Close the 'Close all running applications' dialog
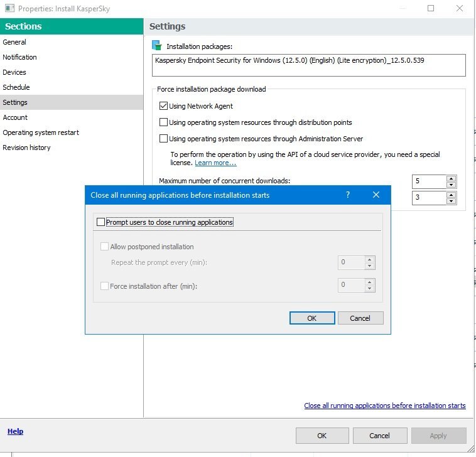 376,195
